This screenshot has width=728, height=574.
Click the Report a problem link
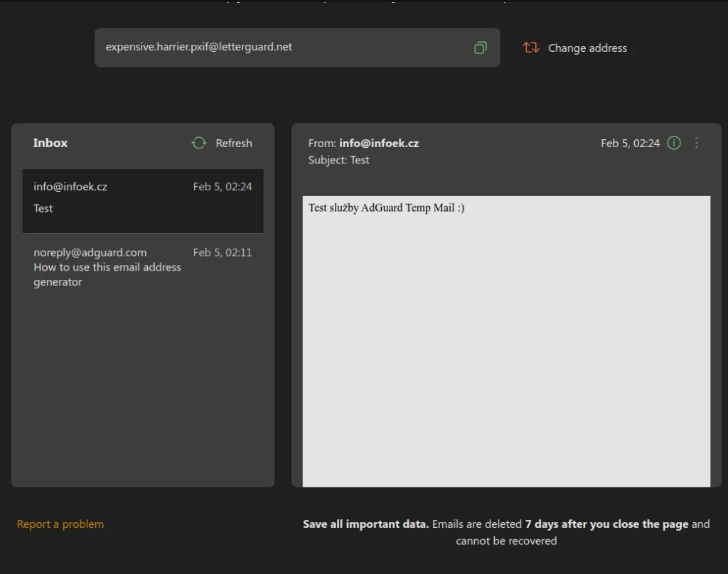60,524
